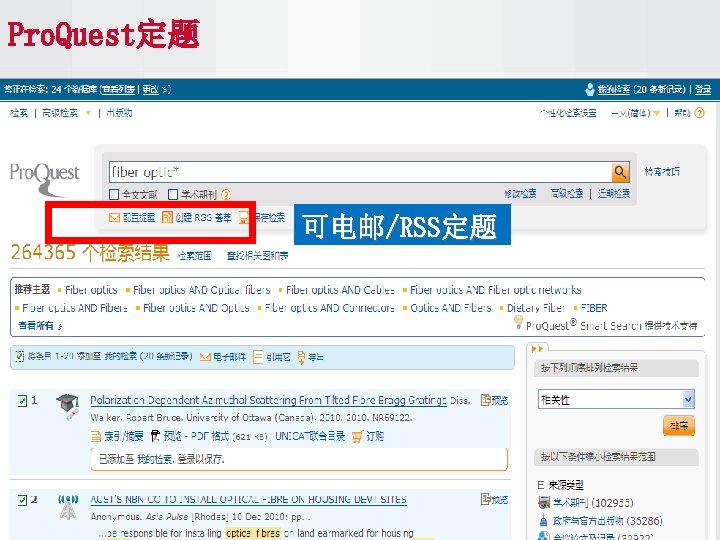Click the 索引/摘要 document icon in result 1
The height and width of the screenshot is (540, 720).
pos(96,436)
